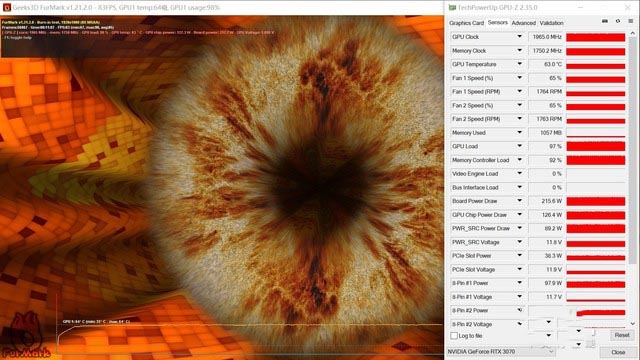Open the 8-Pin #1 Power dropdown
Viewport: 640px width, 360px height.
coord(520,283)
